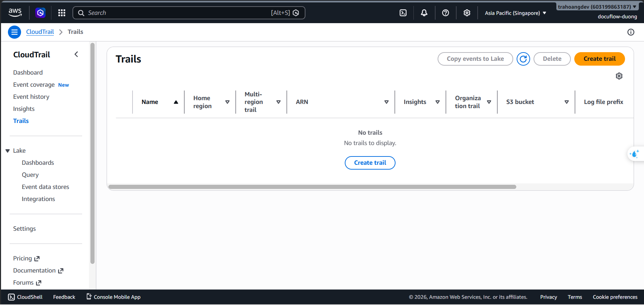
Task: Open the AWS home logo
Action: tap(15, 12)
